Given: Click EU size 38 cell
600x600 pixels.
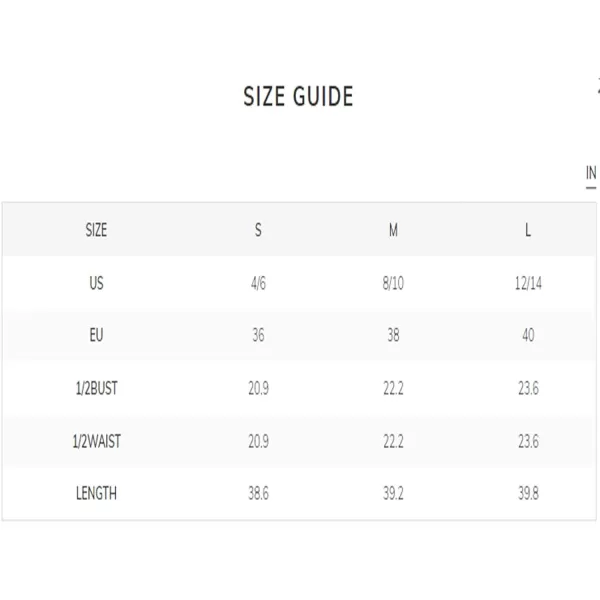Looking at the screenshot, I should coord(393,335).
